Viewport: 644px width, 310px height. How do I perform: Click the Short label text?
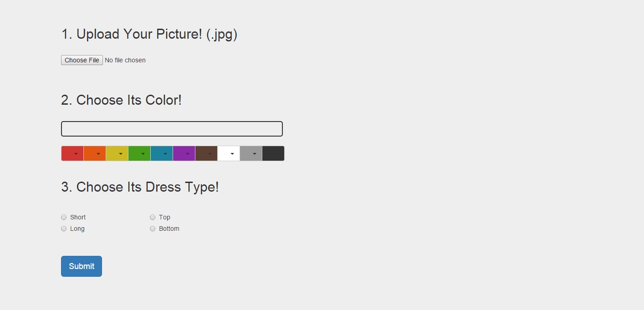point(78,217)
